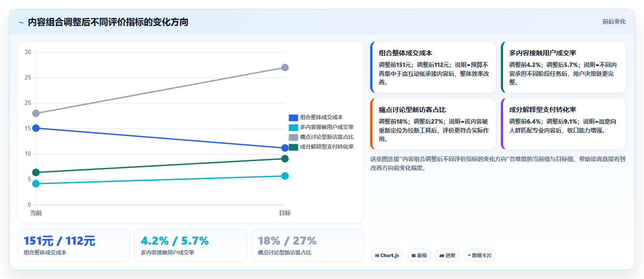Click the 4.2% / 5.7% stat card

point(190,245)
